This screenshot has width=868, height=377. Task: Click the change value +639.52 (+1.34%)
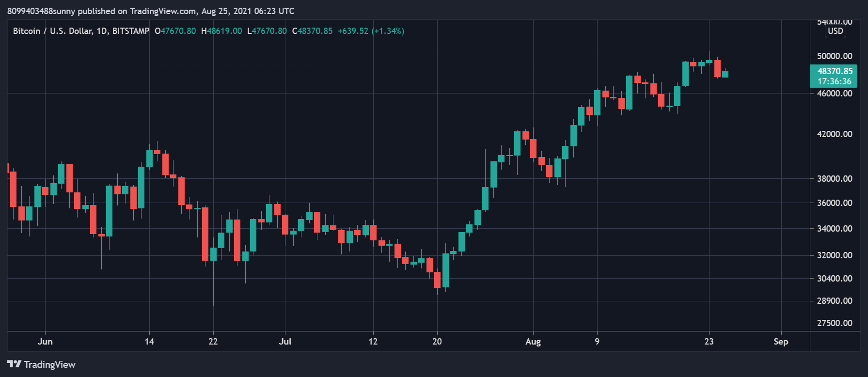coord(371,31)
